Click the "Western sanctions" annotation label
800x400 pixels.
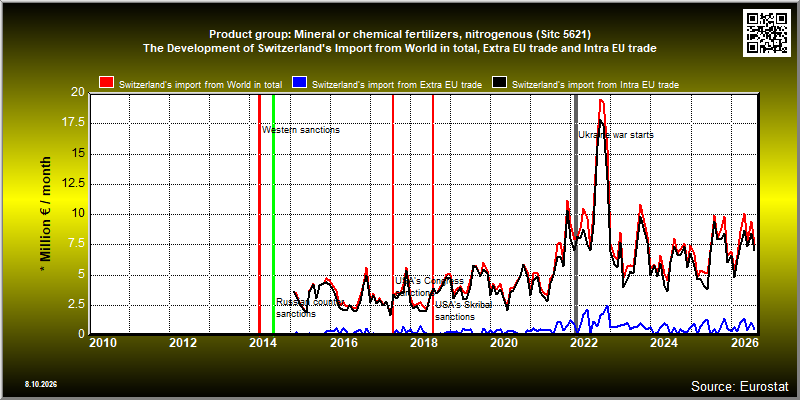(301, 130)
